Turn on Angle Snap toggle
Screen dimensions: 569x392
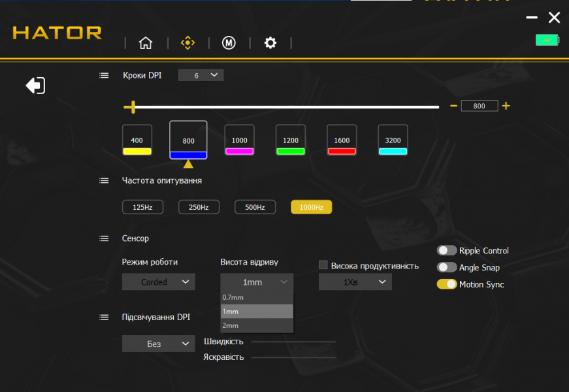click(447, 267)
